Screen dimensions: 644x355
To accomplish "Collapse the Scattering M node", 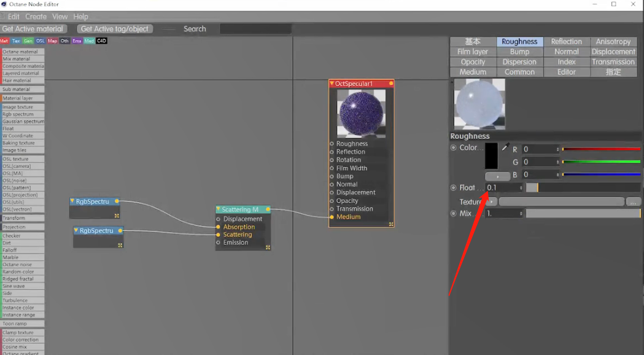I will pyautogui.click(x=219, y=209).
